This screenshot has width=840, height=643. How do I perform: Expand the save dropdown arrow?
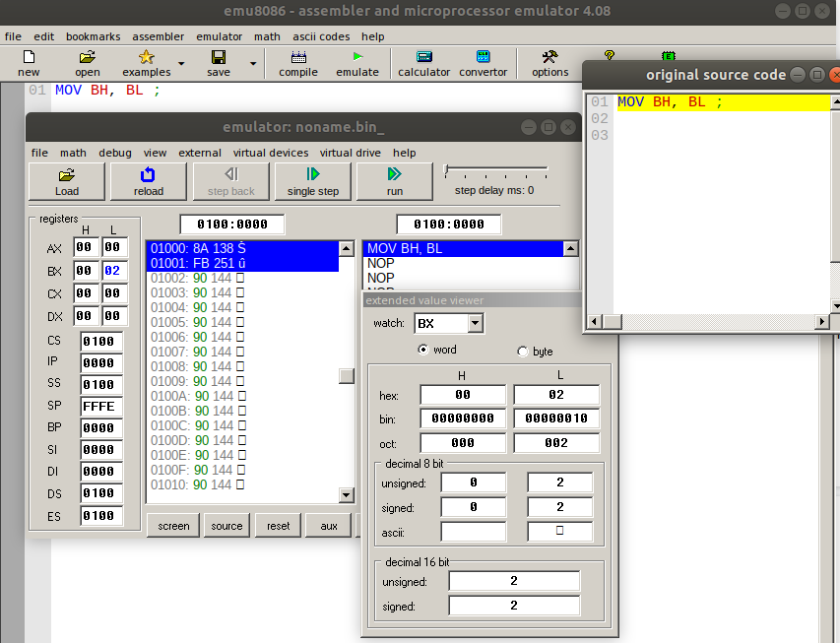click(253, 64)
